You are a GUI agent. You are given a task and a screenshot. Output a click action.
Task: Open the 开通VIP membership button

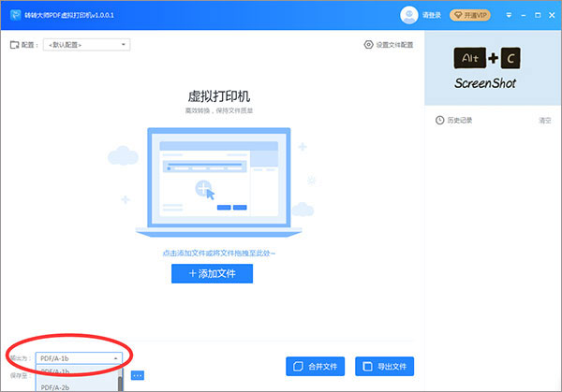pos(470,15)
